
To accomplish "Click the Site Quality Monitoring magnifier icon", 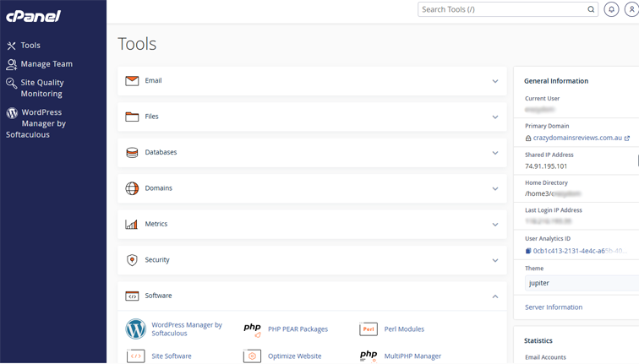I will pyautogui.click(x=12, y=83).
